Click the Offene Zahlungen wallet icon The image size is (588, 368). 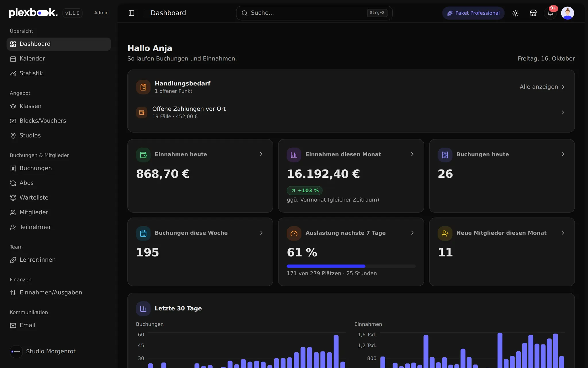pos(142,112)
